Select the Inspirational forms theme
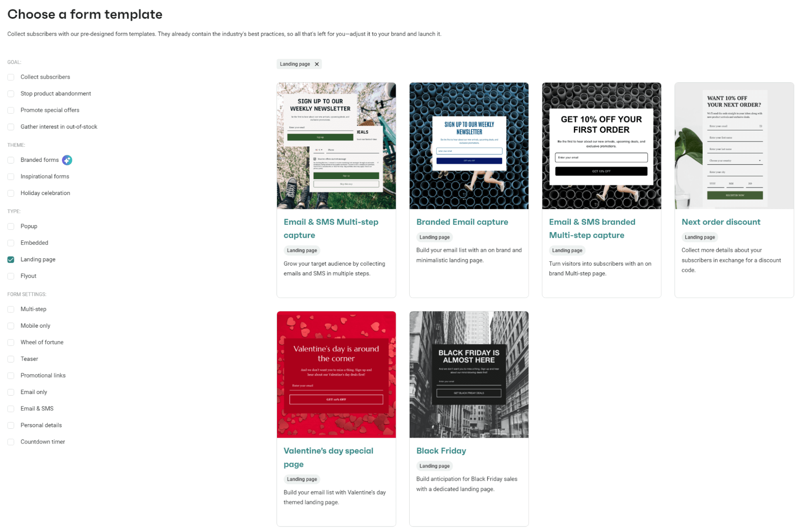 coord(11,176)
